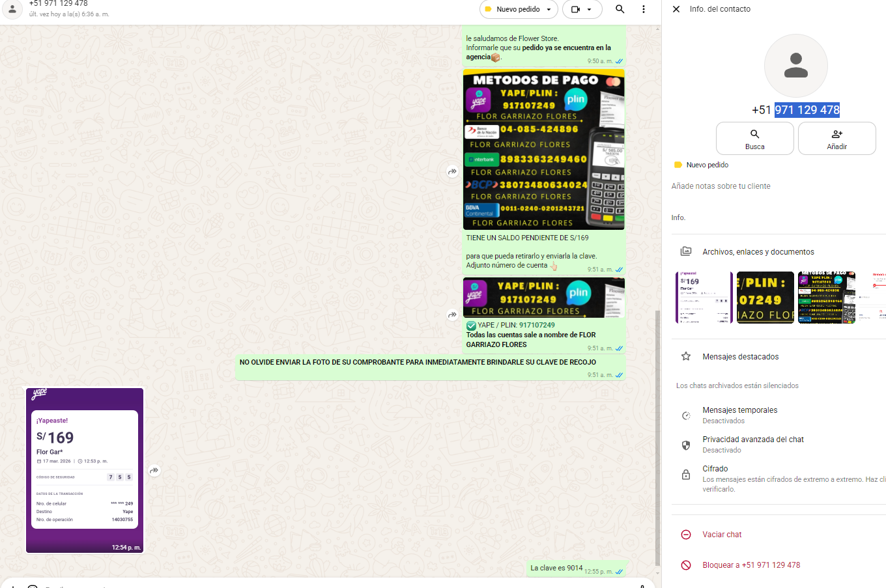Close the contact info panel
The image size is (886, 588).
click(x=676, y=9)
